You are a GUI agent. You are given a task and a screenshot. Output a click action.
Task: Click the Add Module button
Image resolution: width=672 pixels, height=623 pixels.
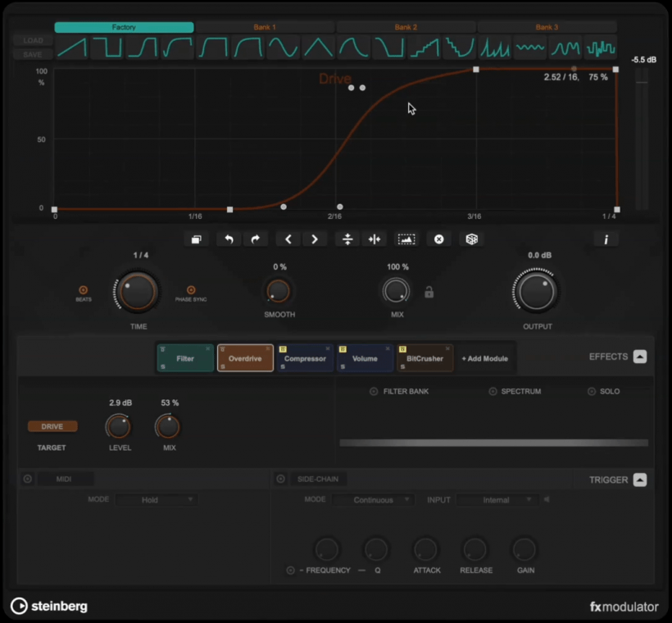click(485, 358)
